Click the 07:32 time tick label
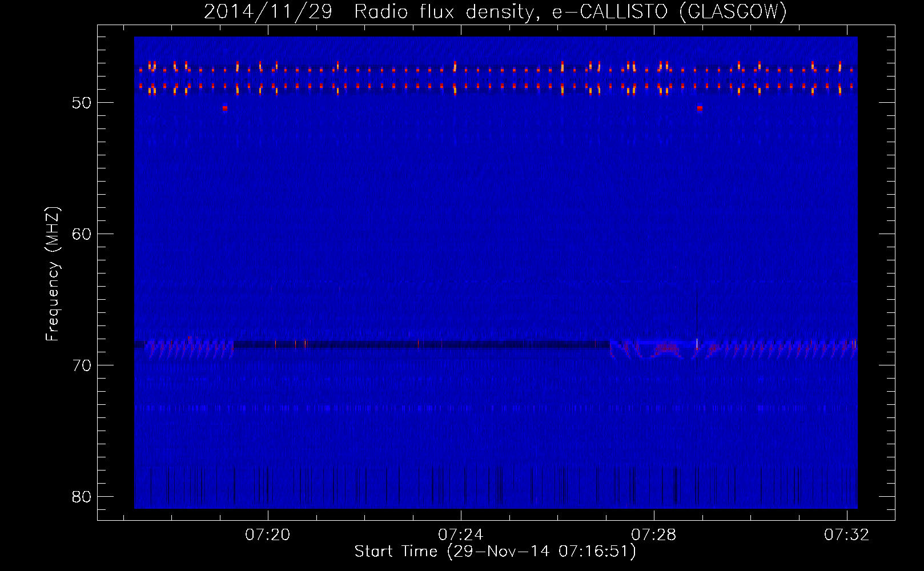Screen dimensions: 924x571 847,535
